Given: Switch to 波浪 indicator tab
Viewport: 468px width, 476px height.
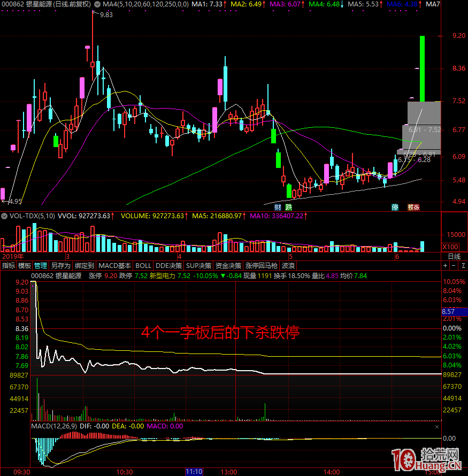Looking at the screenshot, I should [288, 266].
